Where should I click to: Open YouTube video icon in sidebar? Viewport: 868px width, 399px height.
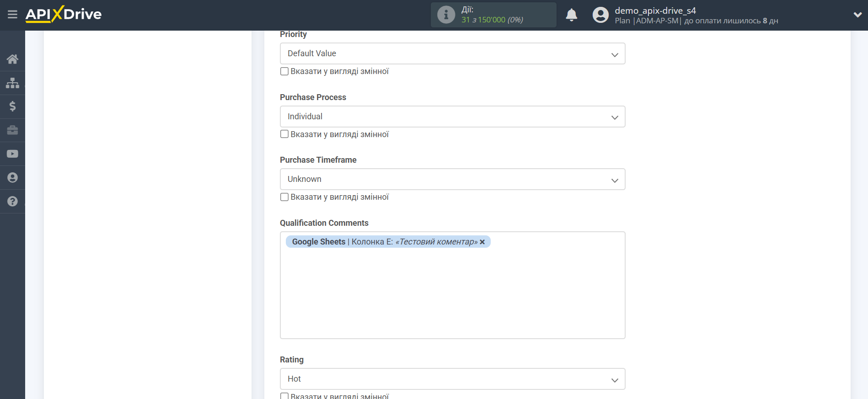pos(12,154)
